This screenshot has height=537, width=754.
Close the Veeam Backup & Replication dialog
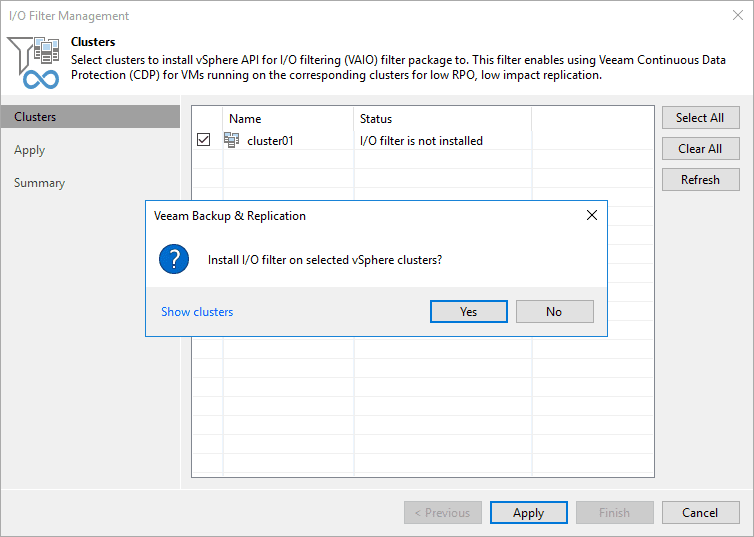coord(592,215)
